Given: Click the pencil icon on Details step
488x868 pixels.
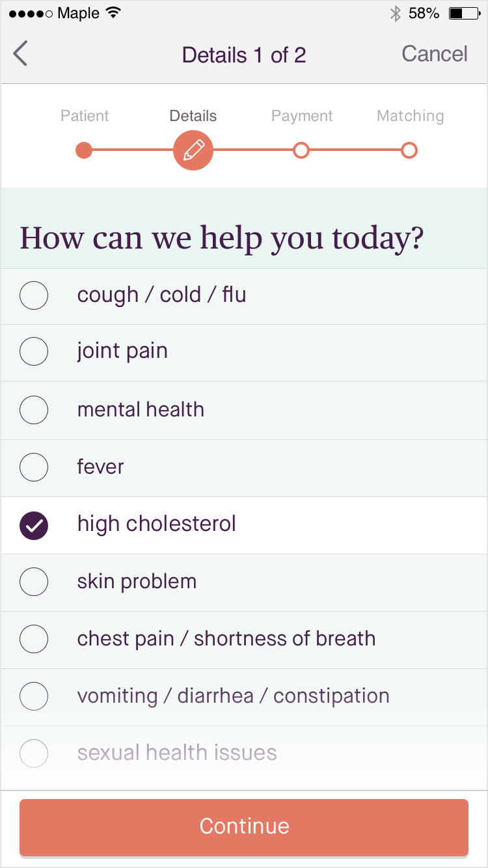Looking at the screenshot, I should coord(193,150).
